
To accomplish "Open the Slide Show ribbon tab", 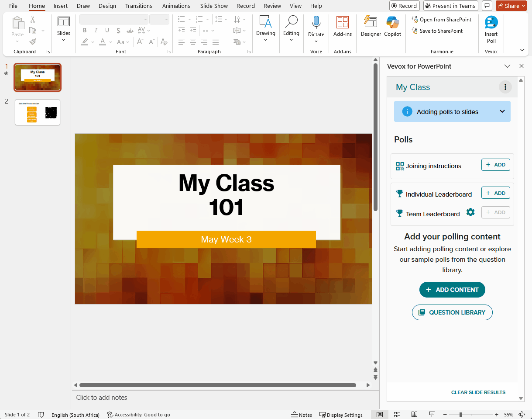I will [213, 6].
